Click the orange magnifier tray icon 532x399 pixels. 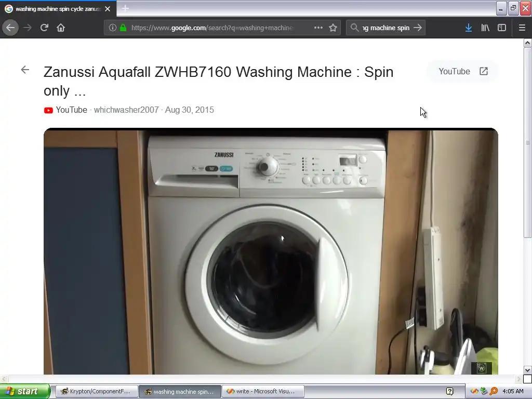pos(494,392)
